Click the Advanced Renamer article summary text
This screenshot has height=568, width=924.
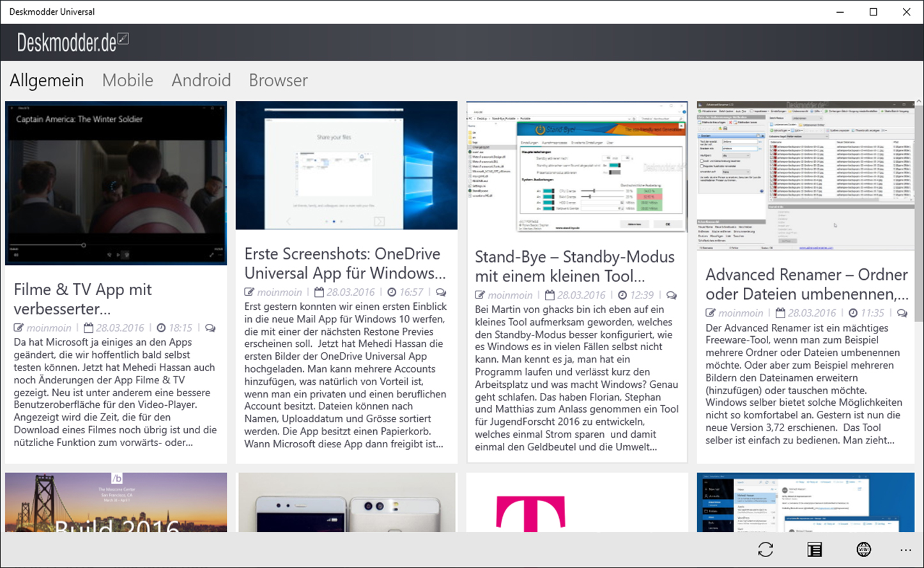[804, 384]
